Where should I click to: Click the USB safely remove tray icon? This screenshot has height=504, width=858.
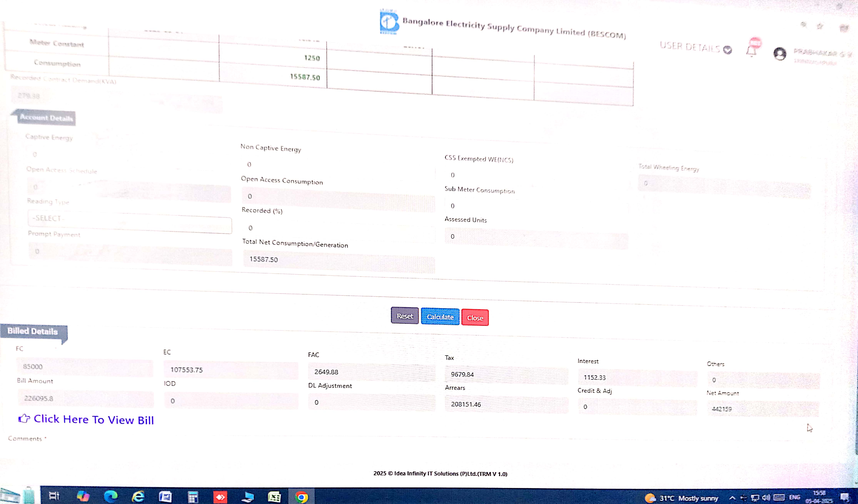(743, 498)
